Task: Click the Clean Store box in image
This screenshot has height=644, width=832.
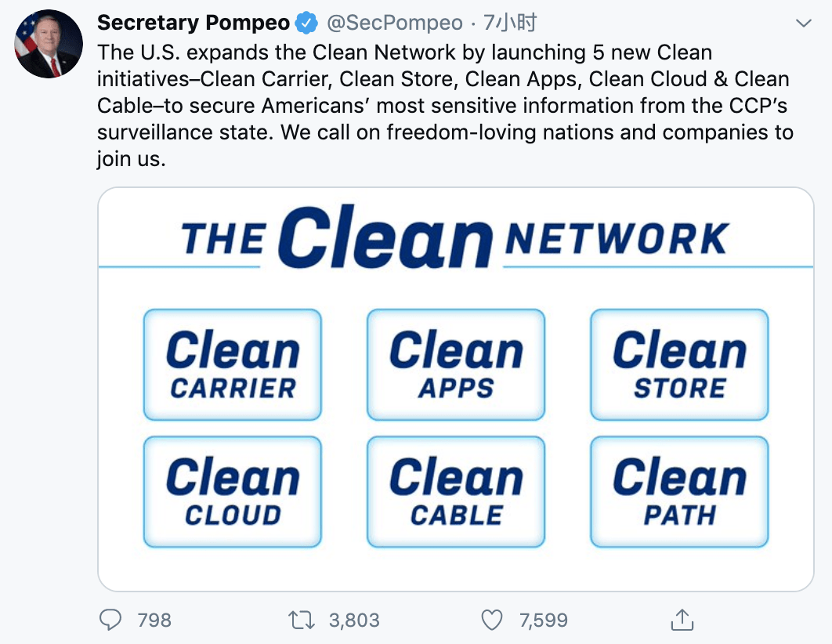Action: pos(679,365)
